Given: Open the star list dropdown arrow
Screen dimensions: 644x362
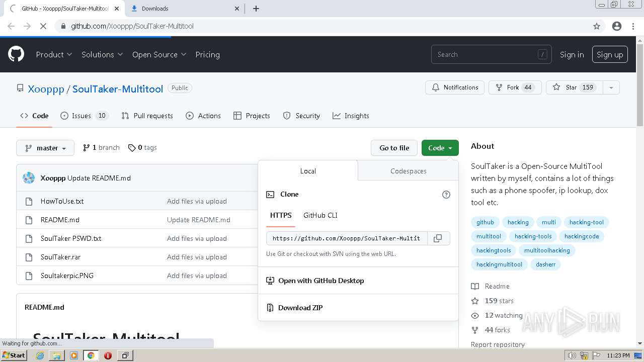Looking at the screenshot, I should point(611,87).
